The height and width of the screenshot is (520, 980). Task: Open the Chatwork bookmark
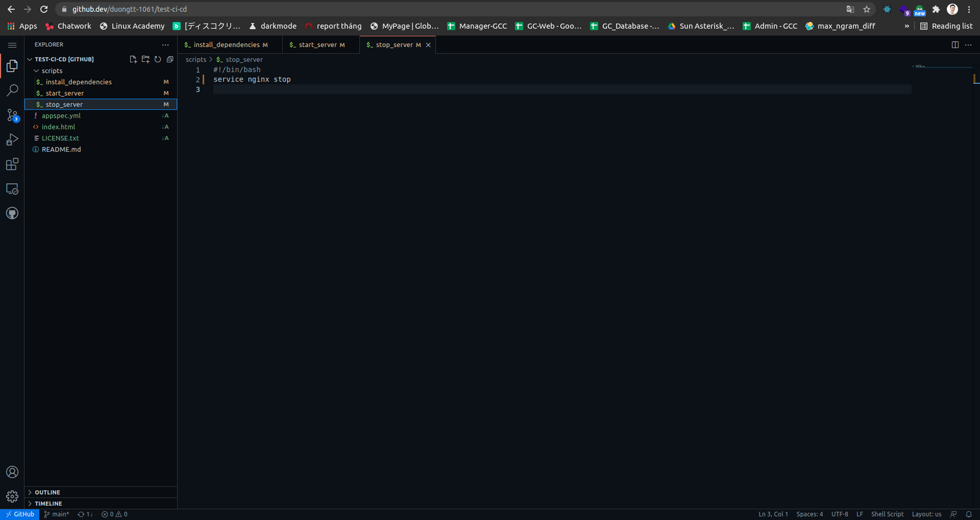[x=68, y=26]
